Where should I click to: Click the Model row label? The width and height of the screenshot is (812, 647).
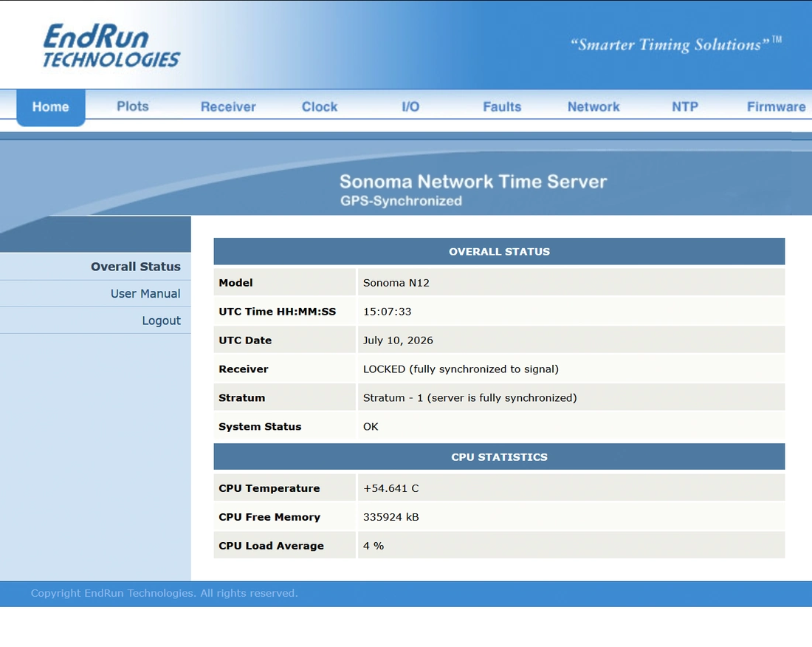click(x=235, y=283)
